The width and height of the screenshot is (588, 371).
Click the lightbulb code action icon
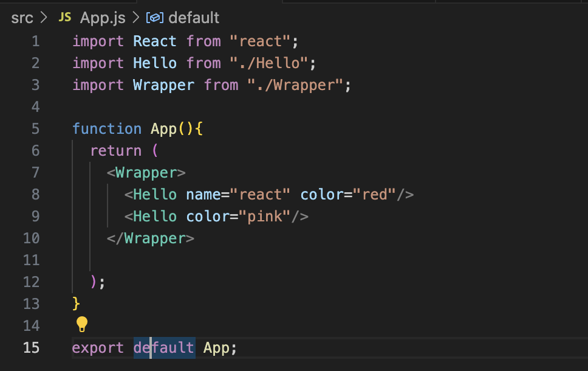pos(82,324)
